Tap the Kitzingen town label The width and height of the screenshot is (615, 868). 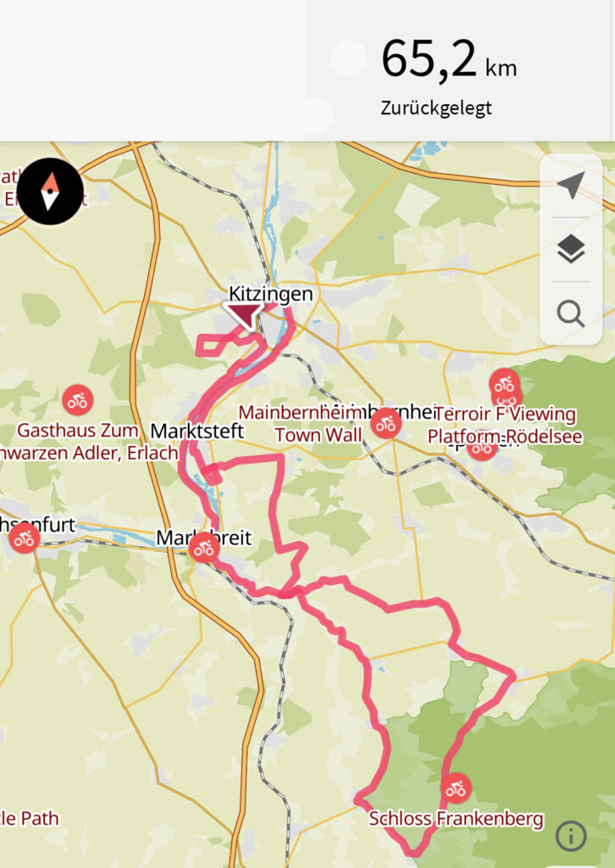pos(270,292)
